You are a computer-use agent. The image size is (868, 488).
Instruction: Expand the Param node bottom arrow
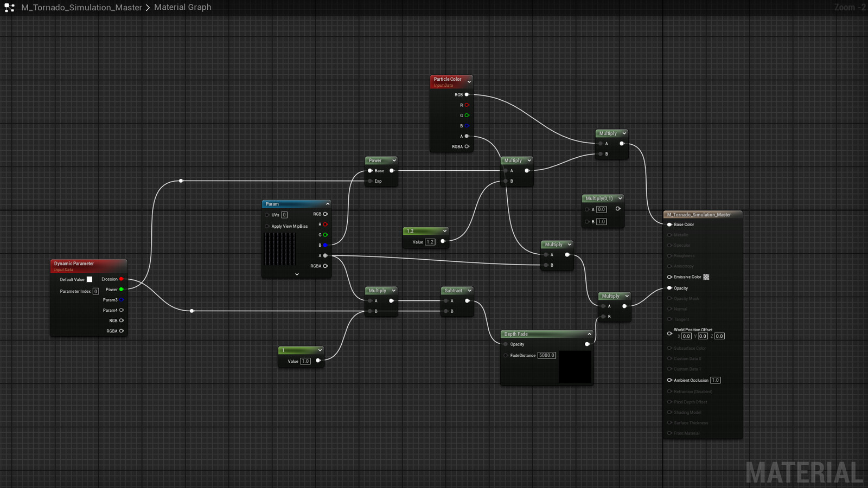[x=297, y=274]
